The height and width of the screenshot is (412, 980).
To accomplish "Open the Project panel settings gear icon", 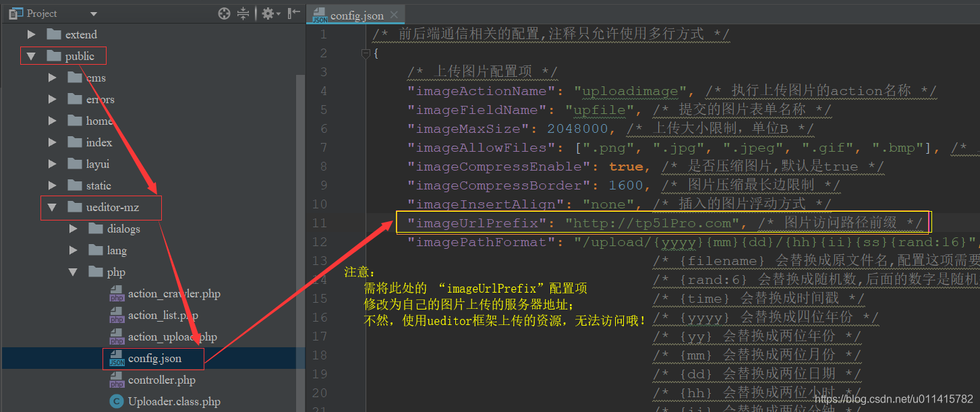I will (x=267, y=13).
